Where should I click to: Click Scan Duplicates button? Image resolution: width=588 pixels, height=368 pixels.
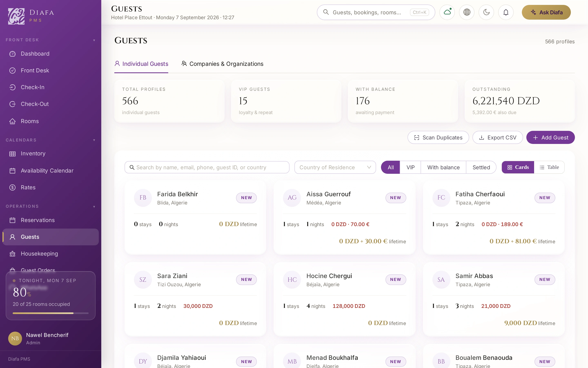click(x=438, y=138)
